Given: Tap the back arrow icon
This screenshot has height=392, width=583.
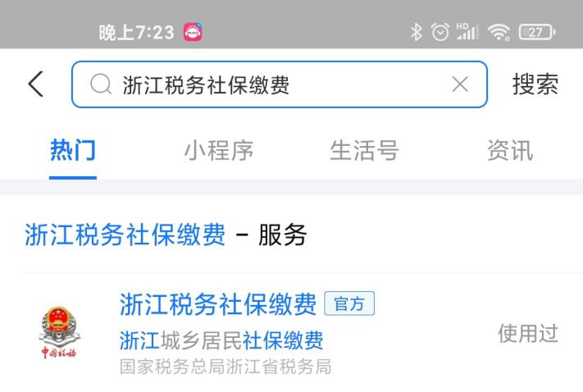Looking at the screenshot, I should 36,84.
